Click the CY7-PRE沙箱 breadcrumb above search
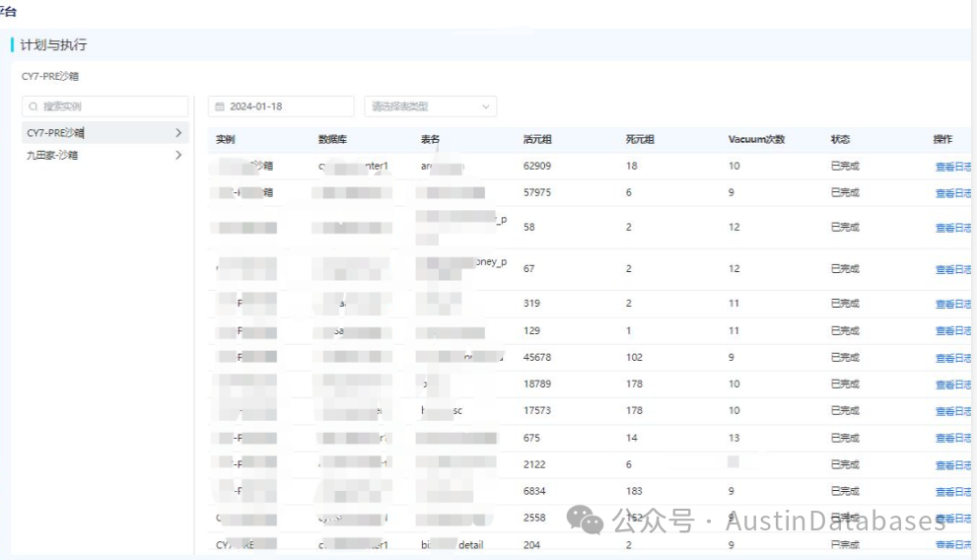Image resolution: width=977 pixels, height=560 pixels. click(x=50, y=76)
